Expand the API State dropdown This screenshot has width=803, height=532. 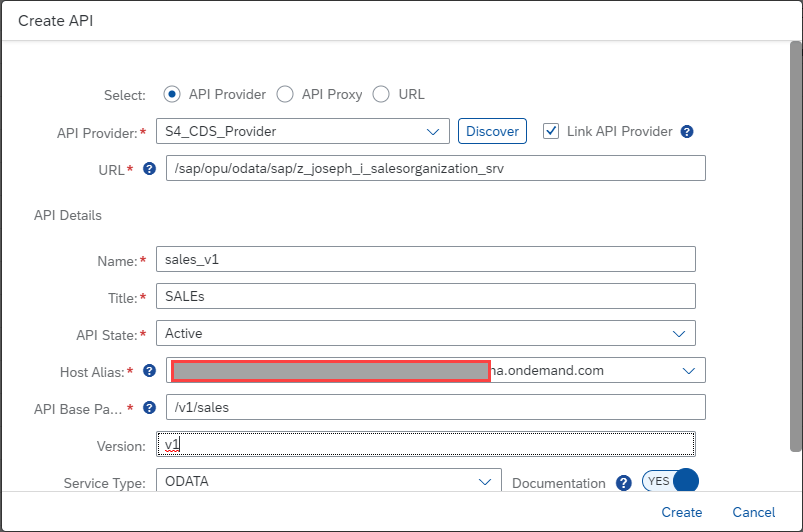tap(679, 333)
